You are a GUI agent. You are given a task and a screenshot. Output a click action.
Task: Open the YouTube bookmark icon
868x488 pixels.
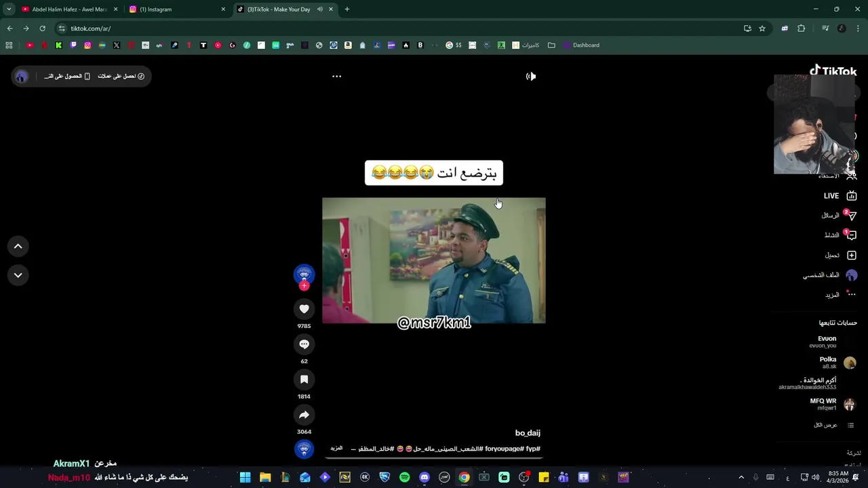point(30,45)
